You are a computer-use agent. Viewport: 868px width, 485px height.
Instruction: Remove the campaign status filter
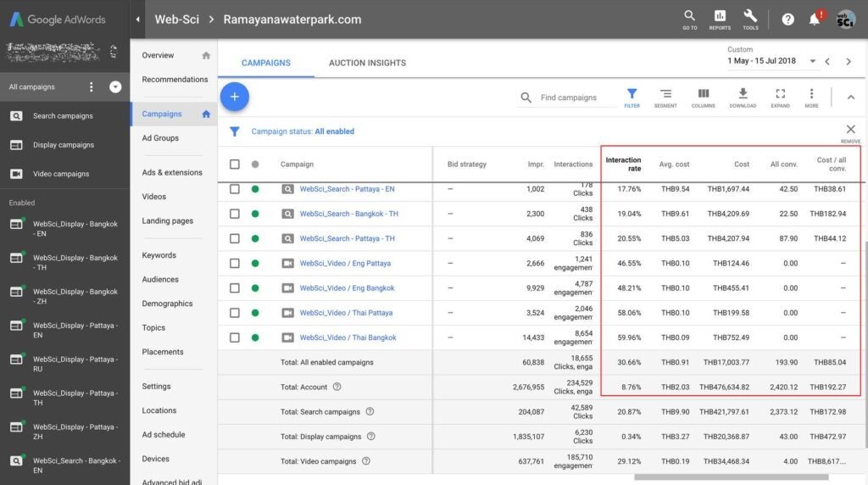(851, 130)
